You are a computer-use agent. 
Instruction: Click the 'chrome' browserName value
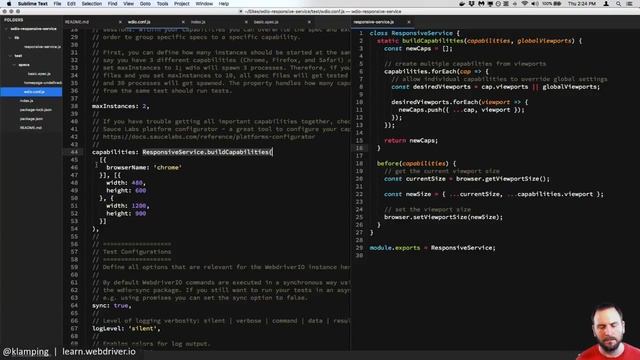pyautogui.click(x=167, y=167)
